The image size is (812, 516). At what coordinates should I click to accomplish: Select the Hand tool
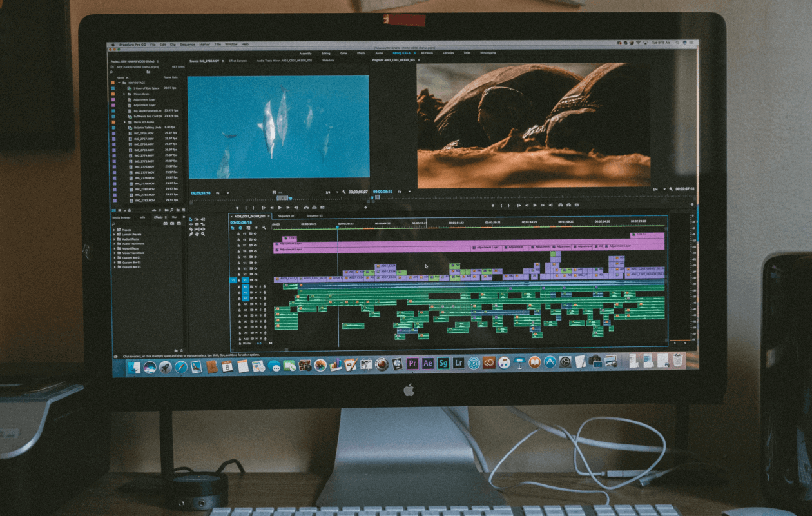click(197, 234)
